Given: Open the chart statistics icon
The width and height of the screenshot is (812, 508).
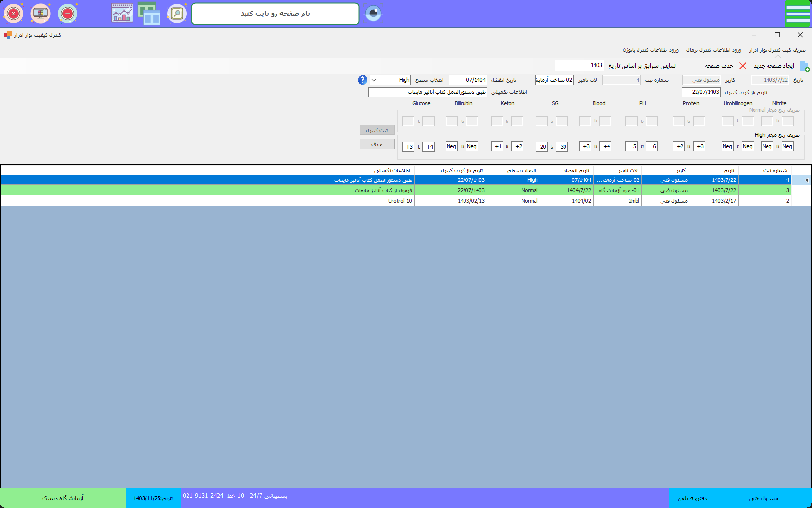Looking at the screenshot, I should click(122, 14).
